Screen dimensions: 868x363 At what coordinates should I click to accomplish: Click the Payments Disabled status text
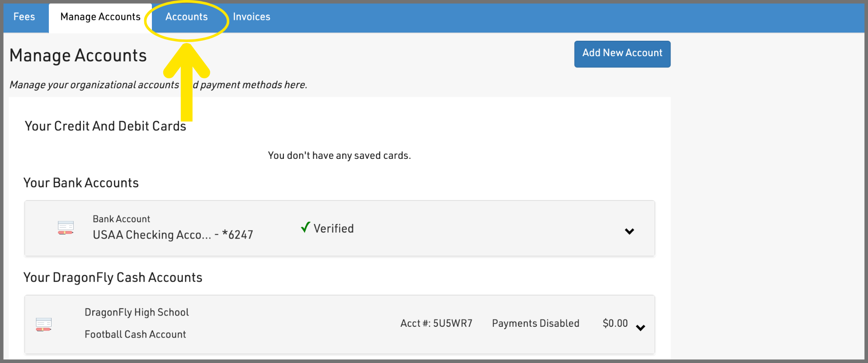(x=535, y=323)
